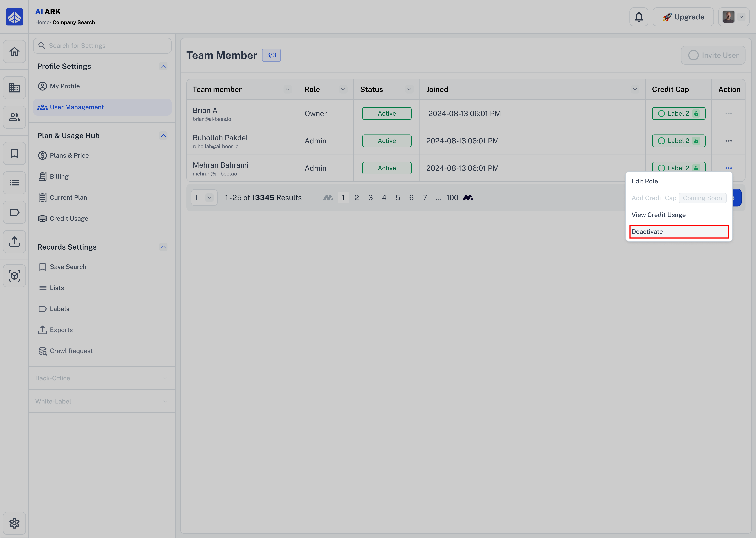Select User Management in sidebar

(x=102, y=107)
